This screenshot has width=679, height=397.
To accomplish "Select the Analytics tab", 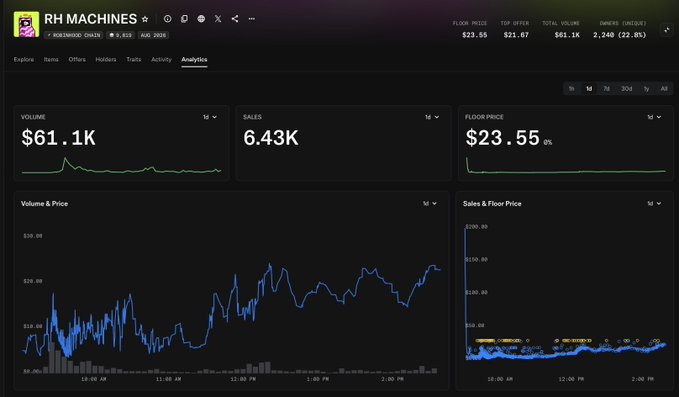I will (x=194, y=59).
